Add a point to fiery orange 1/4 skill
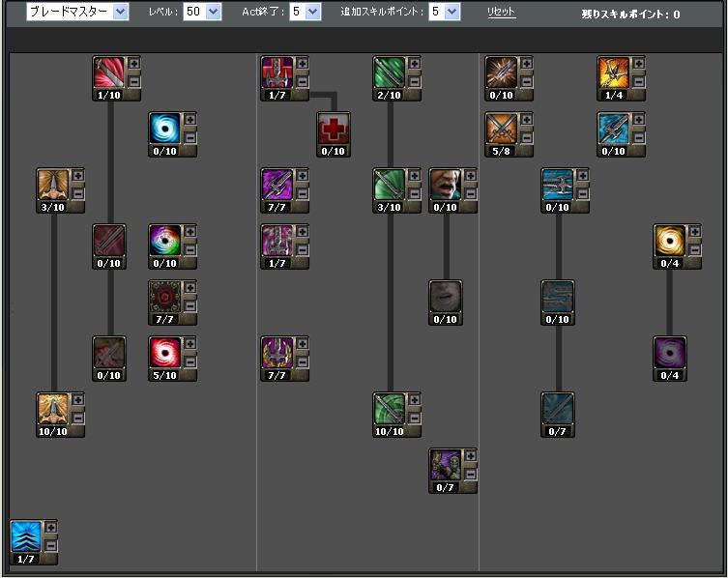728x578 pixels. point(639,63)
